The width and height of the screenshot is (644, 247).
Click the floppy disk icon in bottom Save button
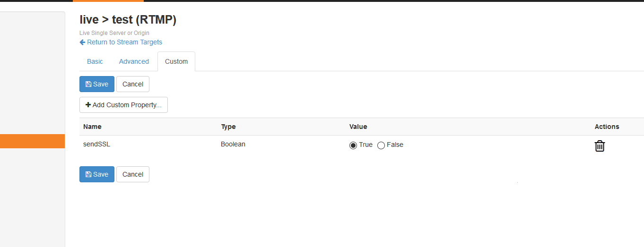tap(88, 174)
